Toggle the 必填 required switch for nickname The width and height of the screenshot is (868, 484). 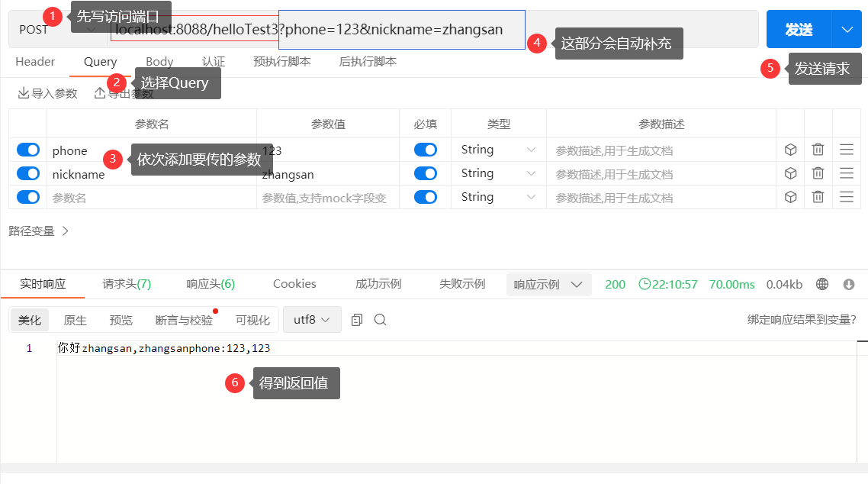[x=426, y=173]
